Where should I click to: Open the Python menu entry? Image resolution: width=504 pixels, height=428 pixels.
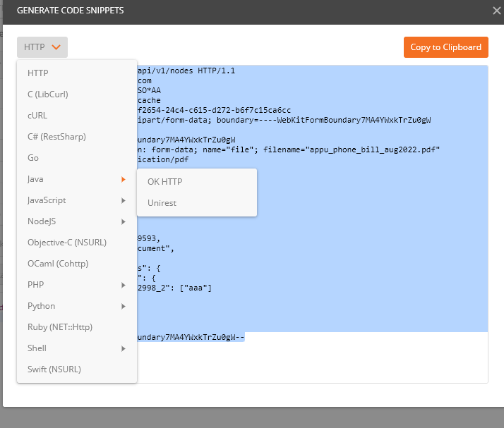point(77,306)
